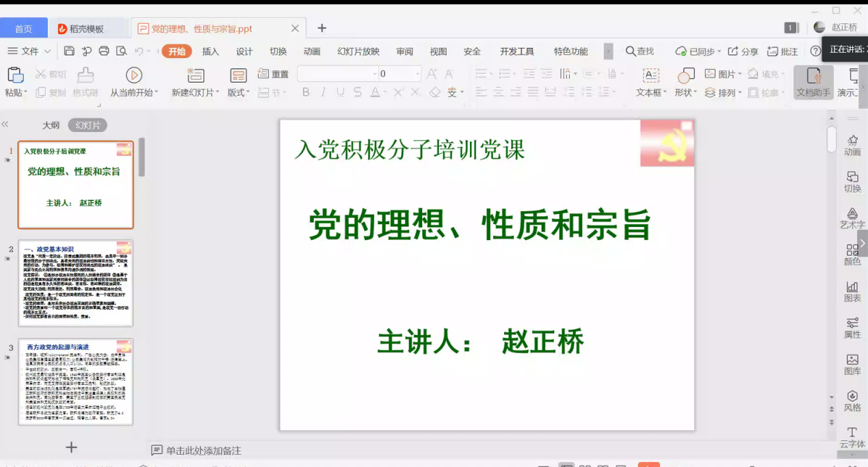Toggle Bold text formatting
868x467 pixels.
pos(306,92)
